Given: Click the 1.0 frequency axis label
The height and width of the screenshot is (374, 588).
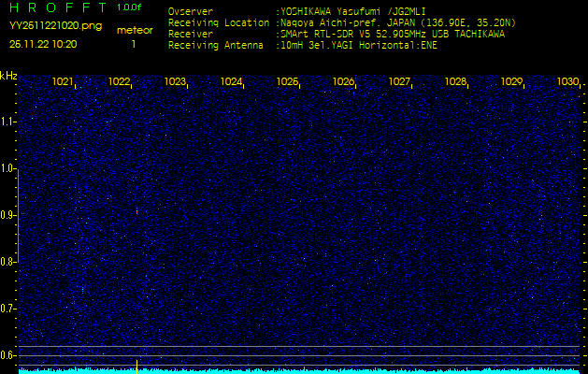Looking at the screenshot, I should coord(8,168).
